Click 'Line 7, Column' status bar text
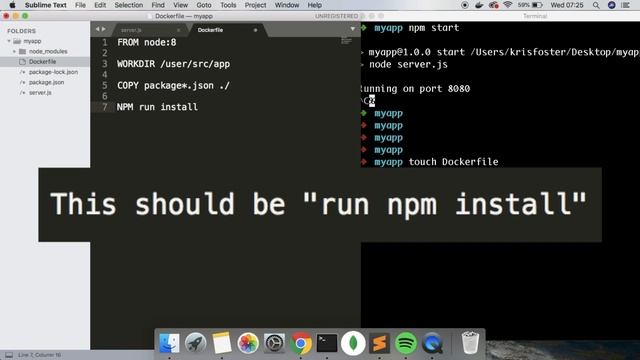Screen dimensions: 640x360 point(40,355)
